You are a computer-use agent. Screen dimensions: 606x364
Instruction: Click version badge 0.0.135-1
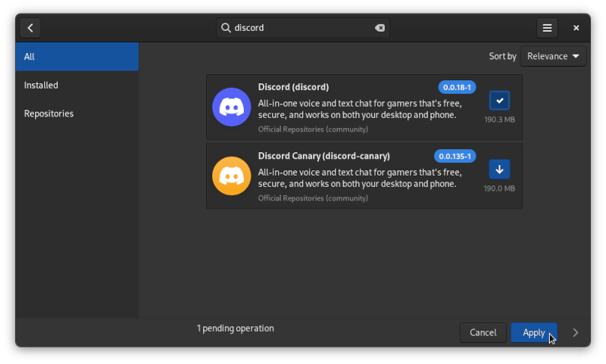[x=454, y=156]
